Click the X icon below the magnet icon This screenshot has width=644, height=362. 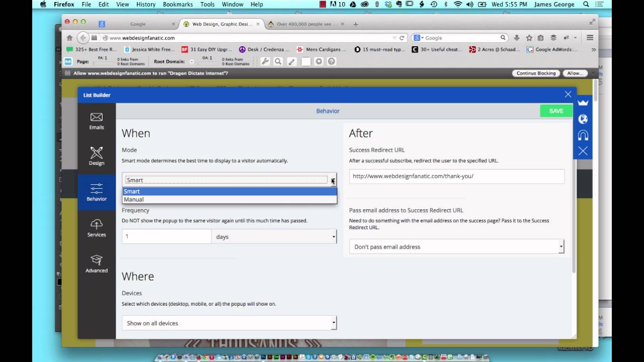583,151
